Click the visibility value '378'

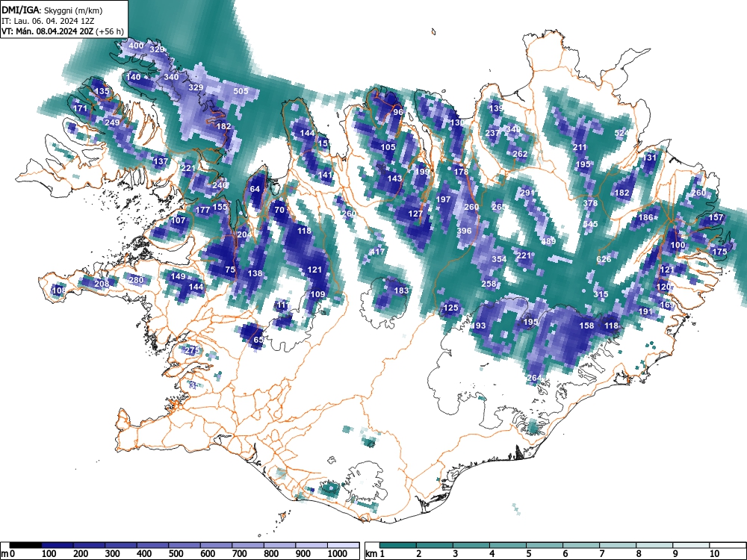click(x=590, y=203)
